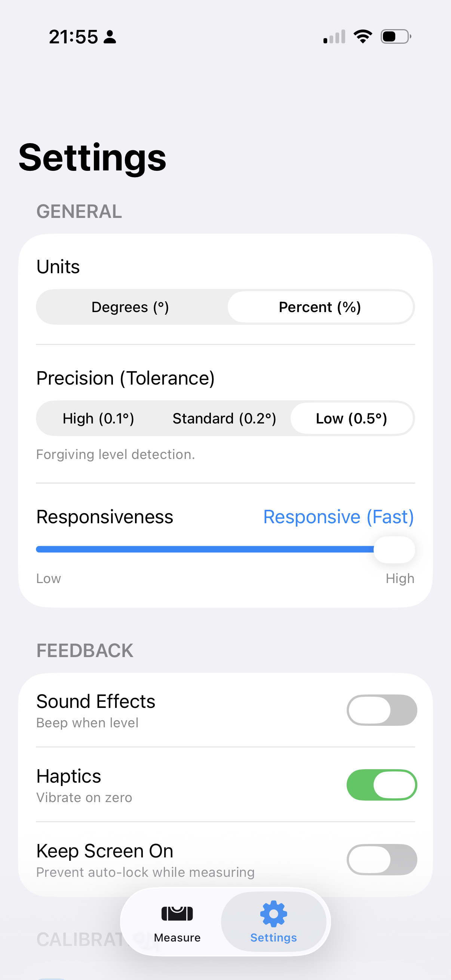Image resolution: width=451 pixels, height=980 pixels.
Task: Open the Measure tab label
Action: pyautogui.click(x=177, y=938)
